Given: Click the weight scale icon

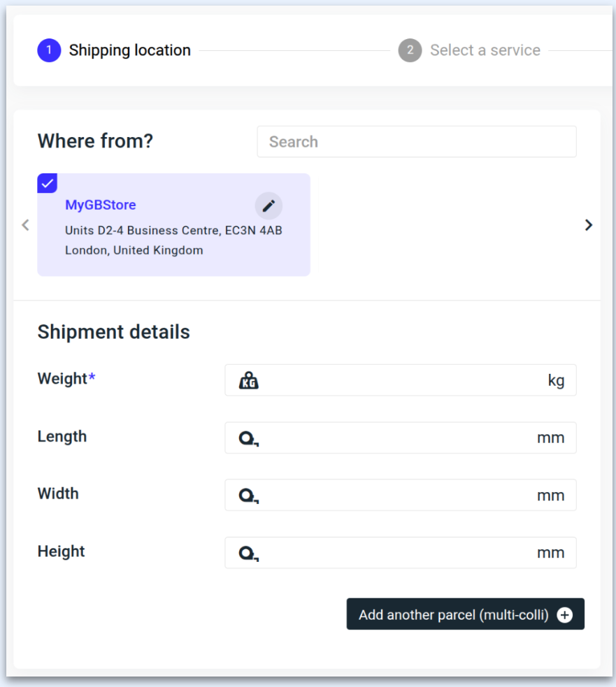Looking at the screenshot, I should (x=248, y=380).
